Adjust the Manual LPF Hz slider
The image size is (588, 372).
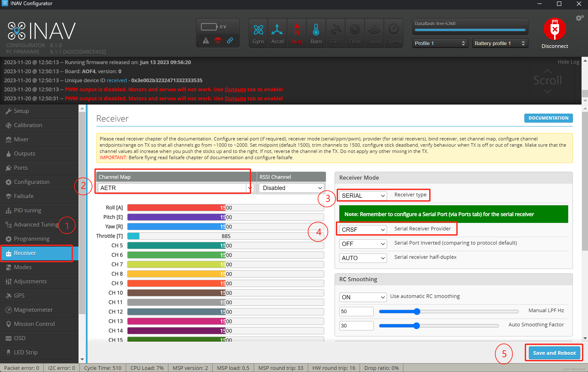click(x=417, y=311)
